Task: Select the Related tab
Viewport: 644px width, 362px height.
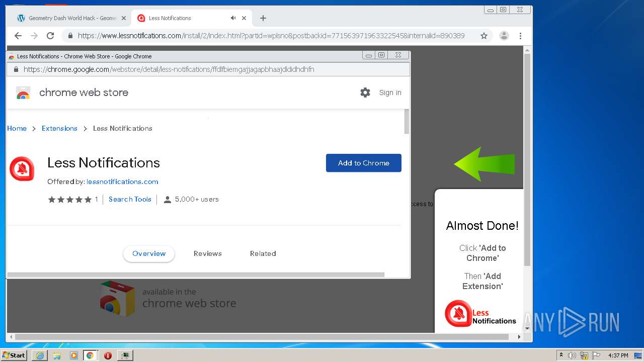Action: (263, 253)
